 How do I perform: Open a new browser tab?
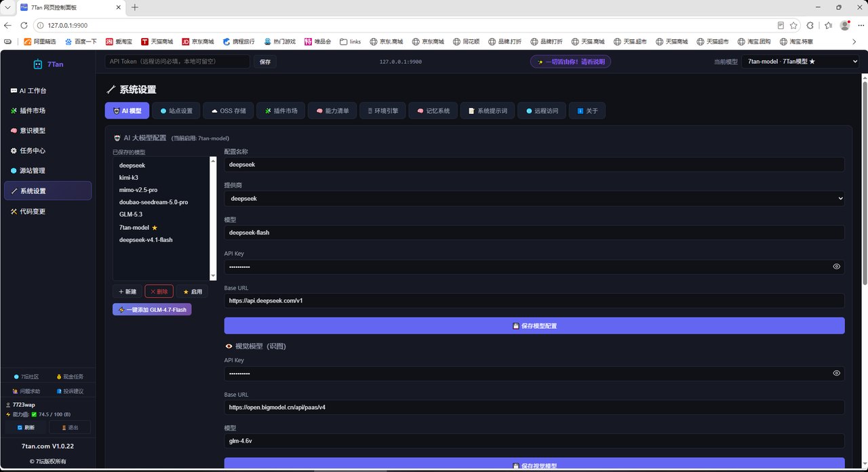134,7
